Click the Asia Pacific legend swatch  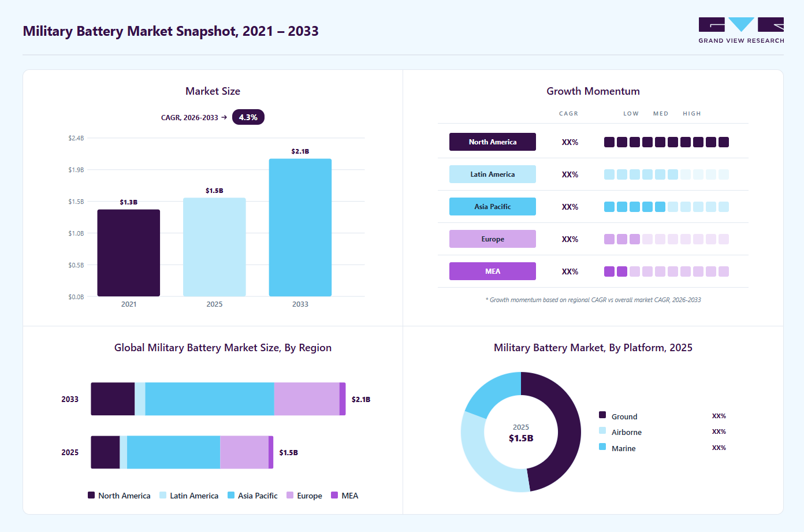231,495
